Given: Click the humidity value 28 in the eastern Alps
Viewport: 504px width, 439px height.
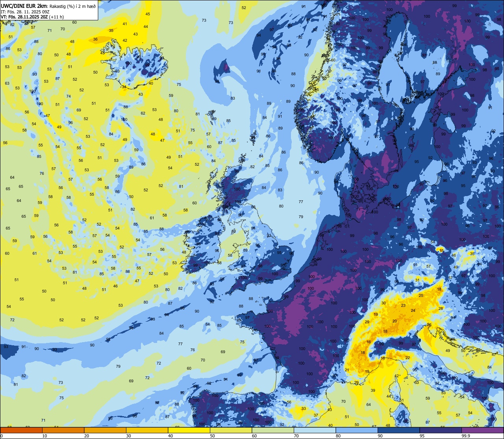Looking at the screenshot, I should 441,308.
